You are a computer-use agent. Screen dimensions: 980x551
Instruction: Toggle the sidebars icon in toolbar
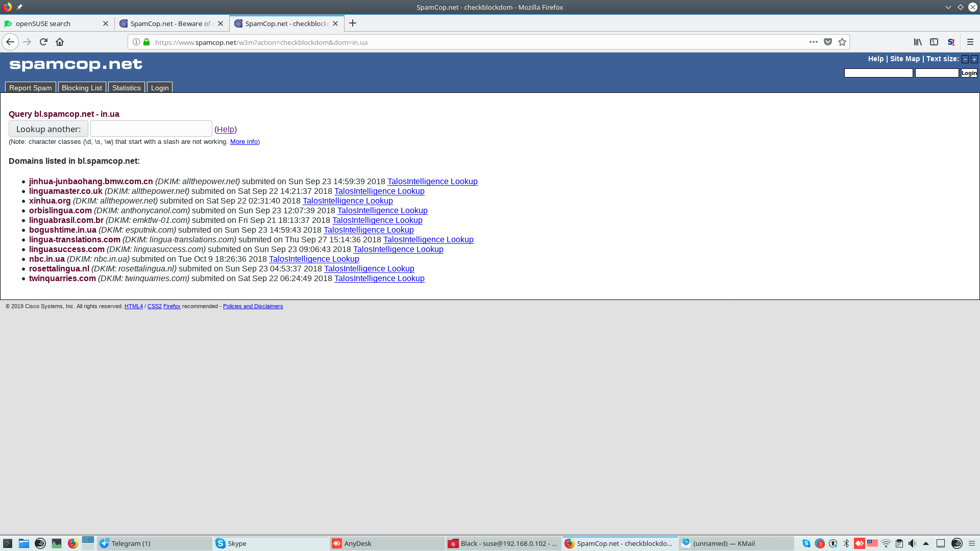(934, 42)
